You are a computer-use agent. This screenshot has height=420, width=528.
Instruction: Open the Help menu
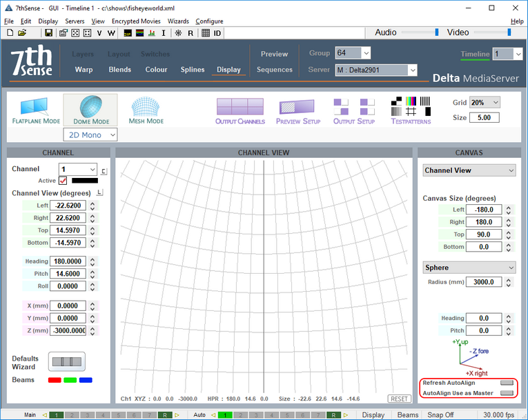(517, 21)
